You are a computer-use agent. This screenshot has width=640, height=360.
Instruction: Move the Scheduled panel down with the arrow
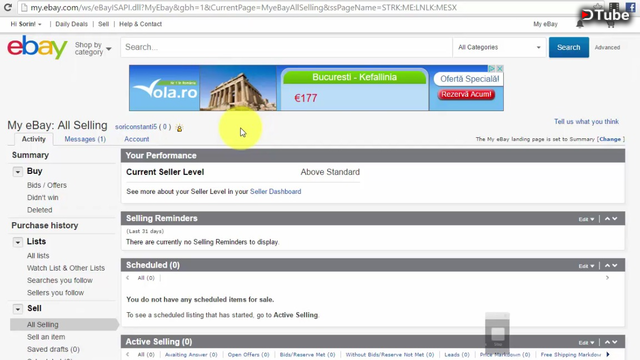point(615,265)
